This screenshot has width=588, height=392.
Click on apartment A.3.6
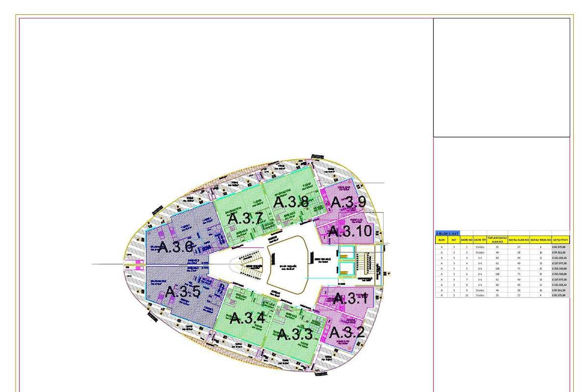[x=175, y=246]
